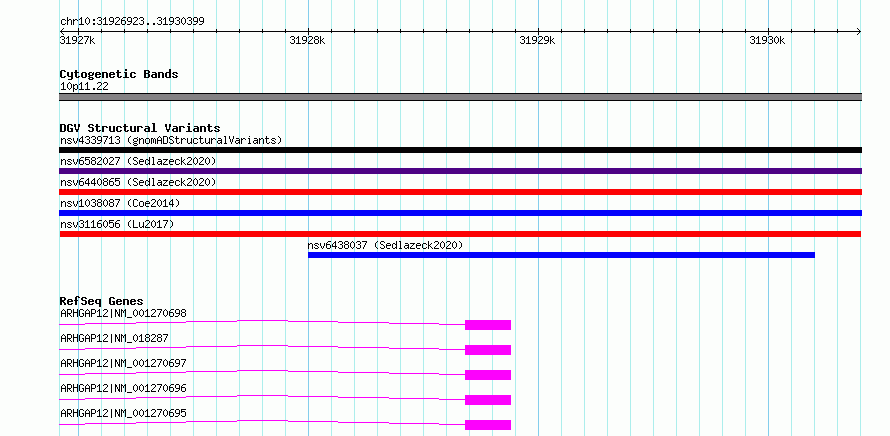Open the RefSeq Genes track title
The image size is (890, 436).
pos(102,301)
